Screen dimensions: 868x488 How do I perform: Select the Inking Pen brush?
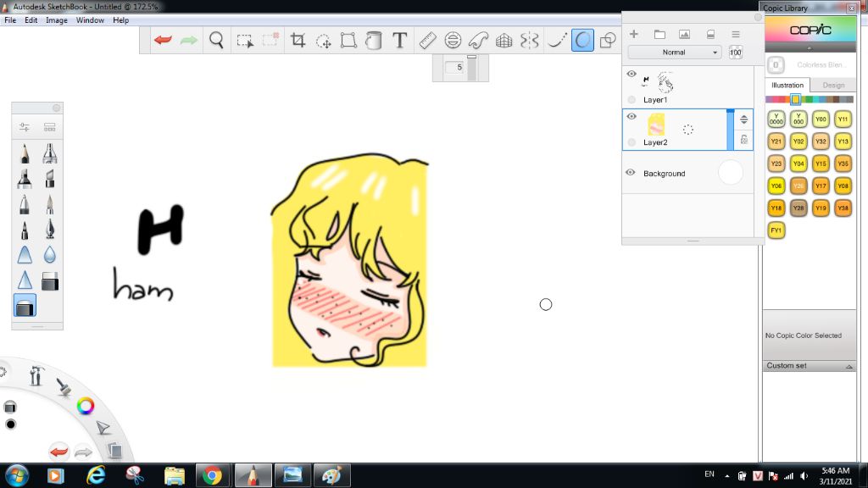[x=50, y=230]
